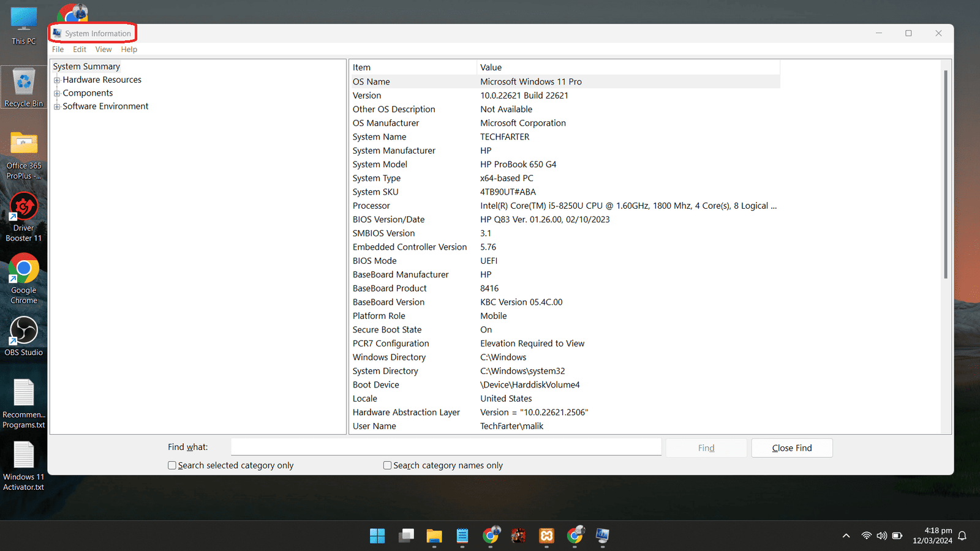Click the volume icon in system tray
This screenshot has height=551, width=980.
point(881,536)
